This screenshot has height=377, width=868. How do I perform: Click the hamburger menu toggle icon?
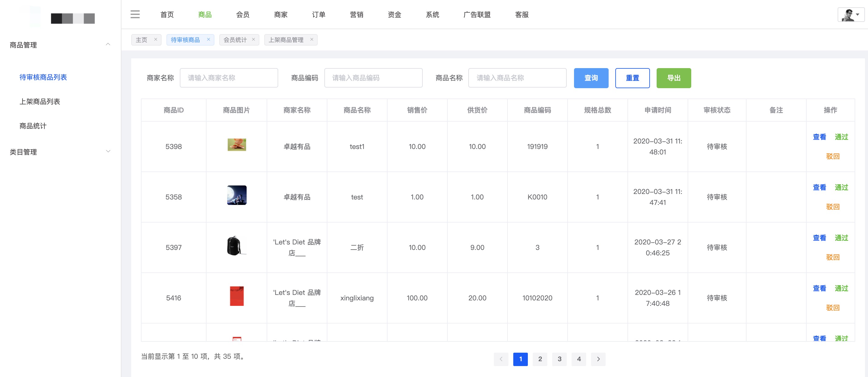coord(135,14)
